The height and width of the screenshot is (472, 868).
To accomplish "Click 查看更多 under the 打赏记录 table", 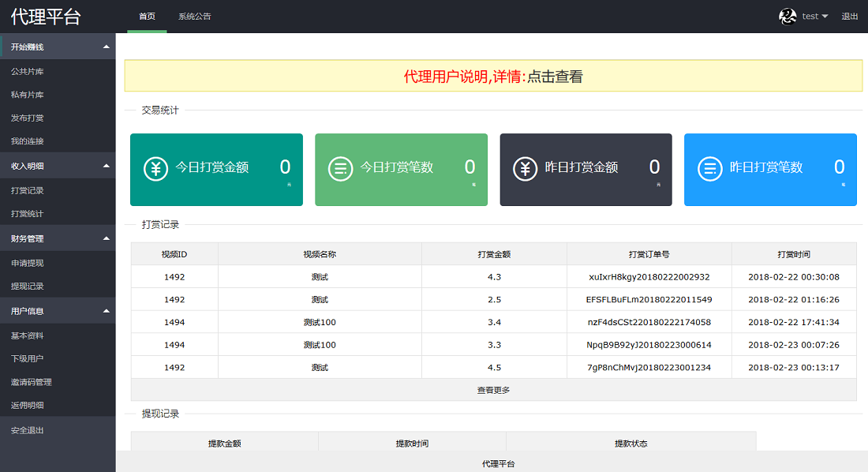I will [493, 390].
